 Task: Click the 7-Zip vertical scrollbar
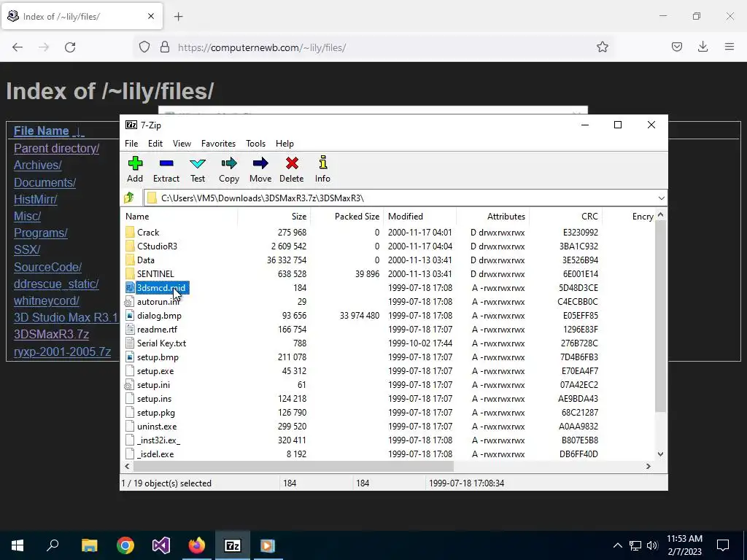pyautogui.click(x=660, y=316)
